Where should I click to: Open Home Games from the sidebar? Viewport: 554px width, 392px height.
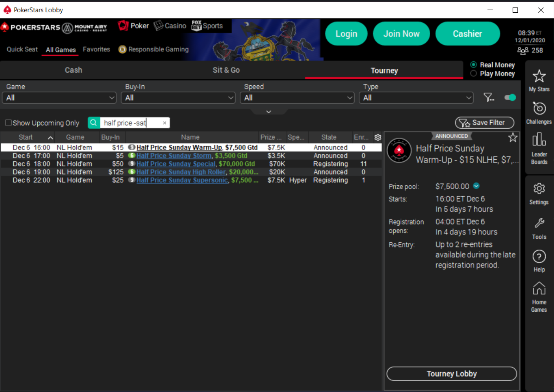coord(539,297)
